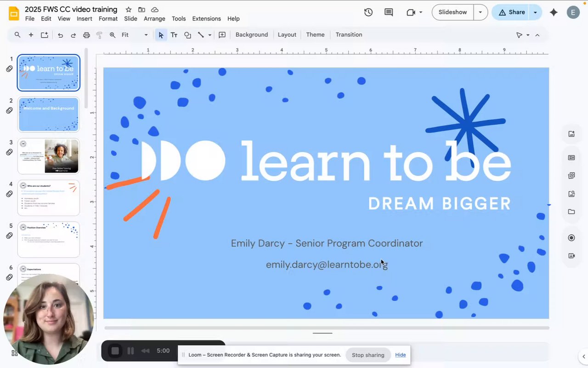Star the presentation title
The image size is (588, 368).
(129, 10)
